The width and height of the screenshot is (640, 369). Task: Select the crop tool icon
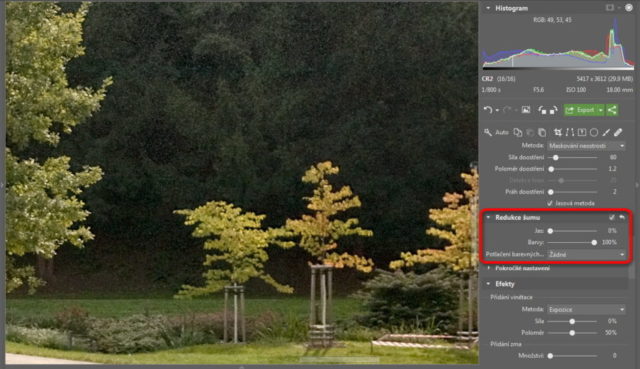click(x=558, y=132)
